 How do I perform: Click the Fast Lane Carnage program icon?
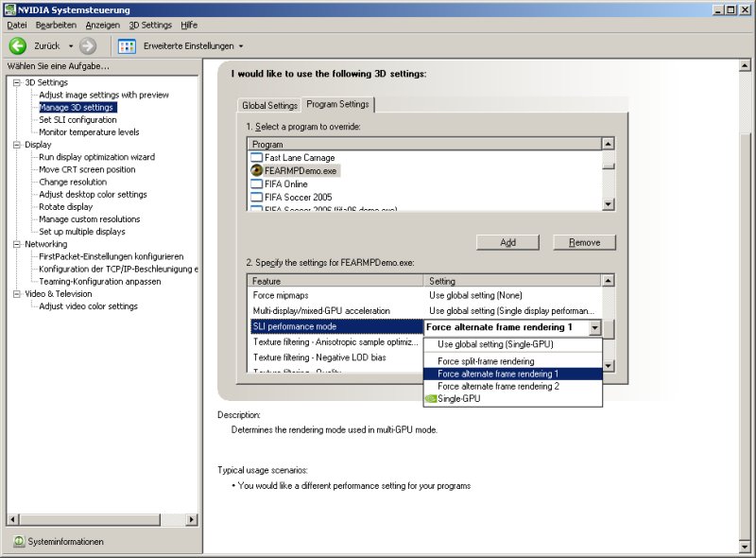click(257, 157)
